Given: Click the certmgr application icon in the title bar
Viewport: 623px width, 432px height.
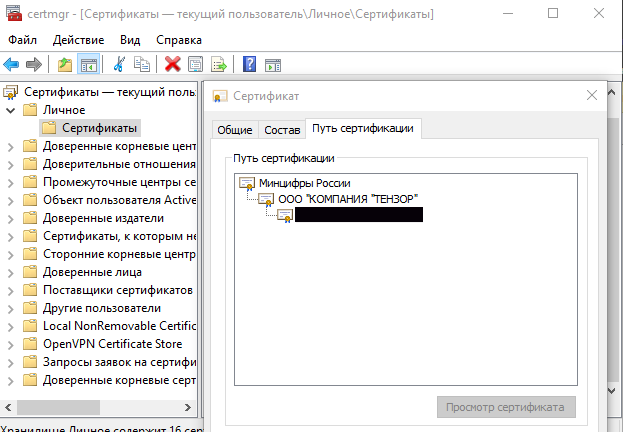Looking at the screenshot, I should (x=14, y=14).
